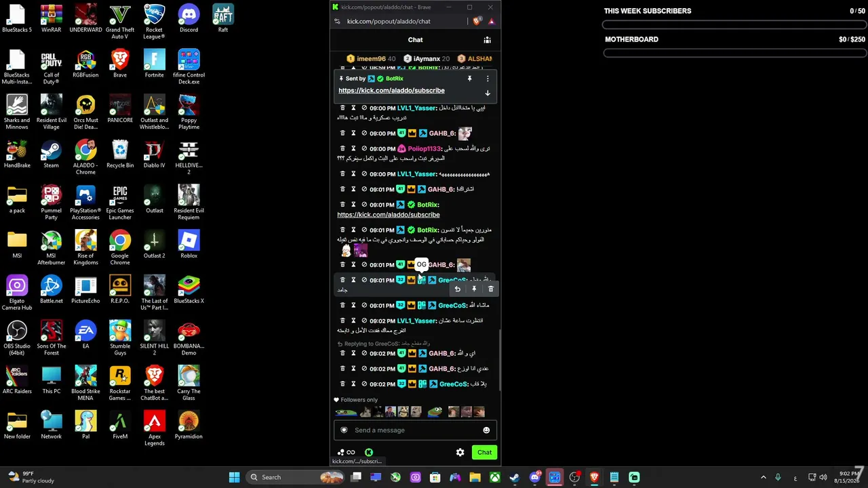This screenshot has height=488, width=868.
Task: Open File Explorer from the taskbar
Action: pos(475,477)
